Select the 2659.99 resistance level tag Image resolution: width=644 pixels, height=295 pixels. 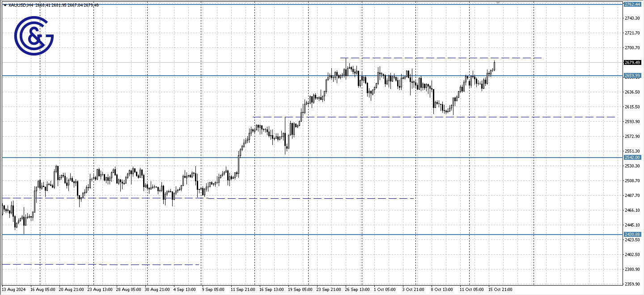(633, 76)
